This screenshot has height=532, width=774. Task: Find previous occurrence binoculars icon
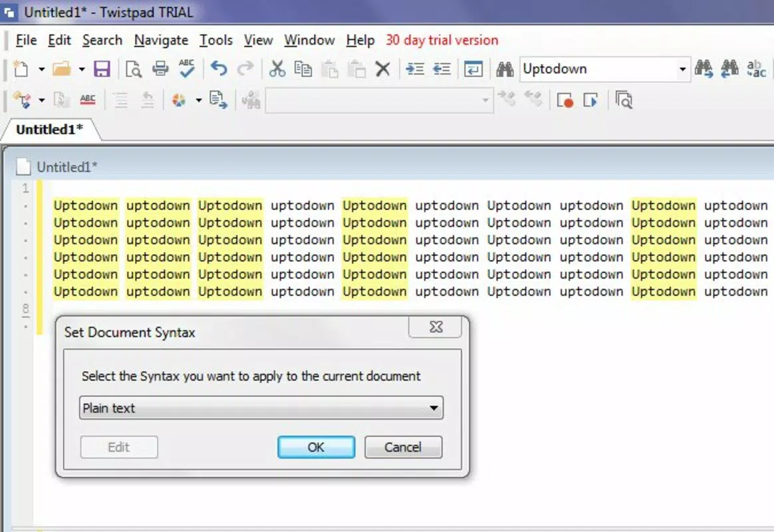click(x=729, y=68)
